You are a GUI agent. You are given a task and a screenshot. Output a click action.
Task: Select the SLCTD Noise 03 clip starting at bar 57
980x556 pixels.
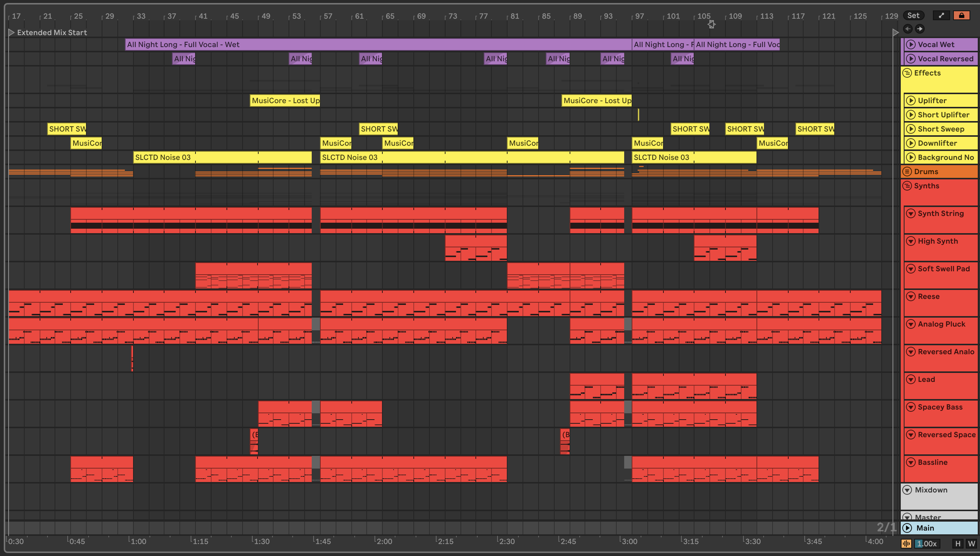[472, 157]
